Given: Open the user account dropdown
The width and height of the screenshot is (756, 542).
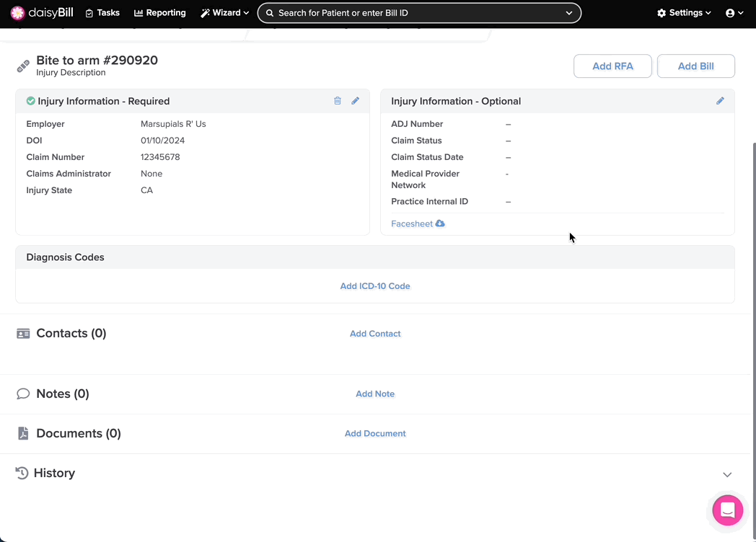Looking at the screenshot, I should tap(734, 13).
